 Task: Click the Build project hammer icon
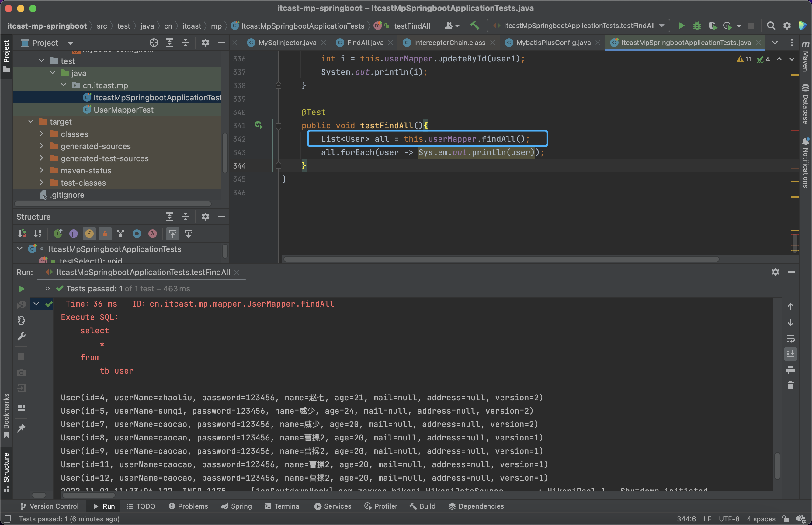[x=474, y=26]
